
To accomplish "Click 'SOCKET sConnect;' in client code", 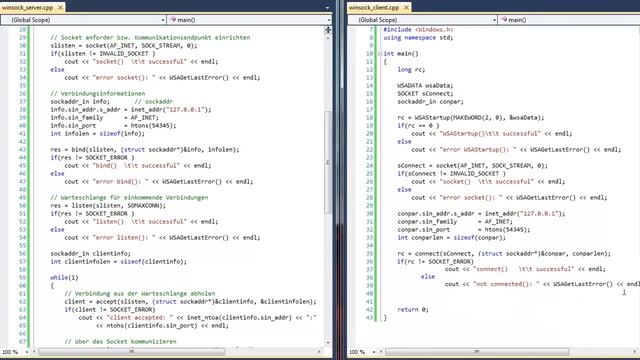I will (425, 93).
